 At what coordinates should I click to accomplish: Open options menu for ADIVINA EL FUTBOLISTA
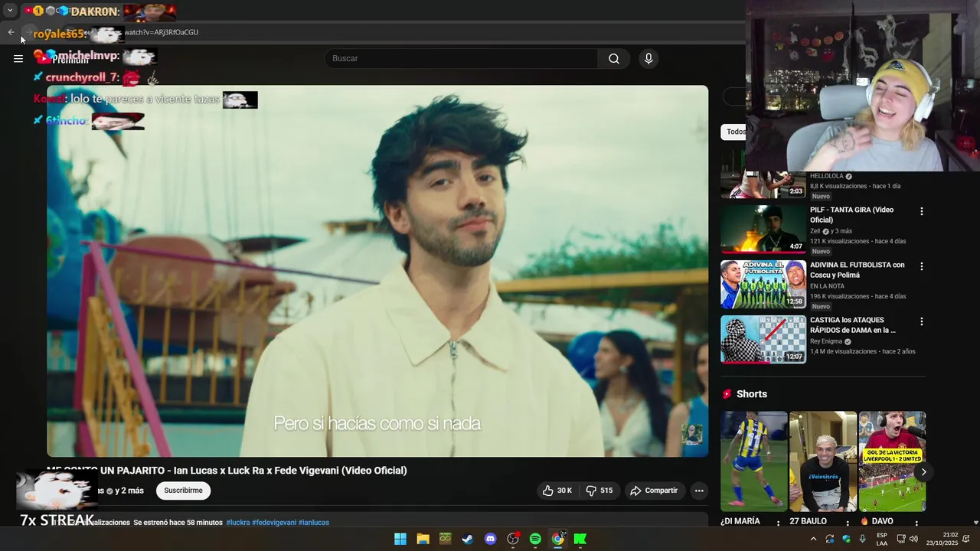coord(922,266)
